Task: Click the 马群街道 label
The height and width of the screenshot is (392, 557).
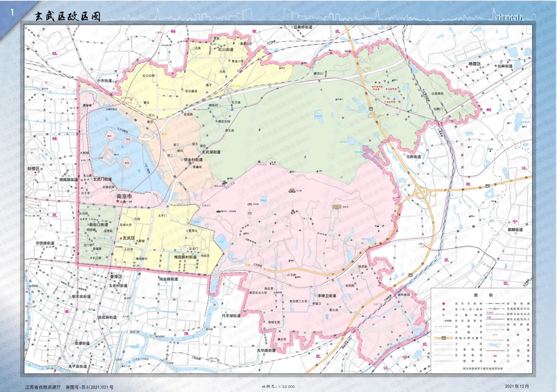Action: pos(413,157)
